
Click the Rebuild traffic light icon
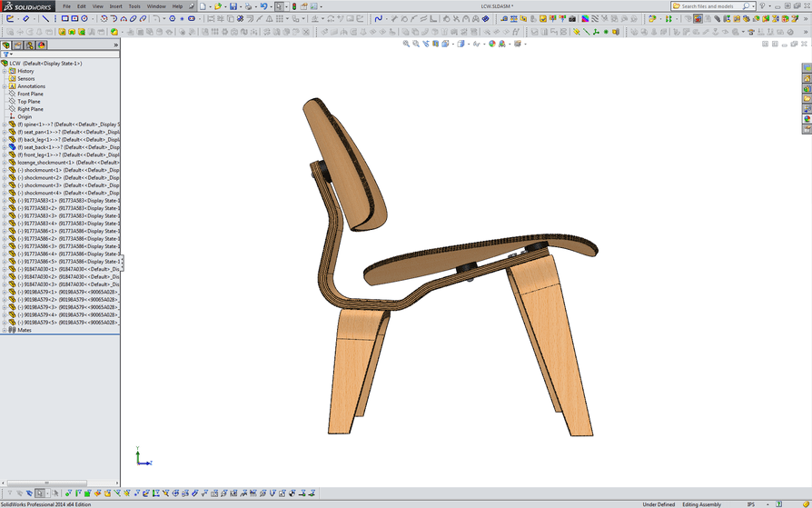pos(294,6)
